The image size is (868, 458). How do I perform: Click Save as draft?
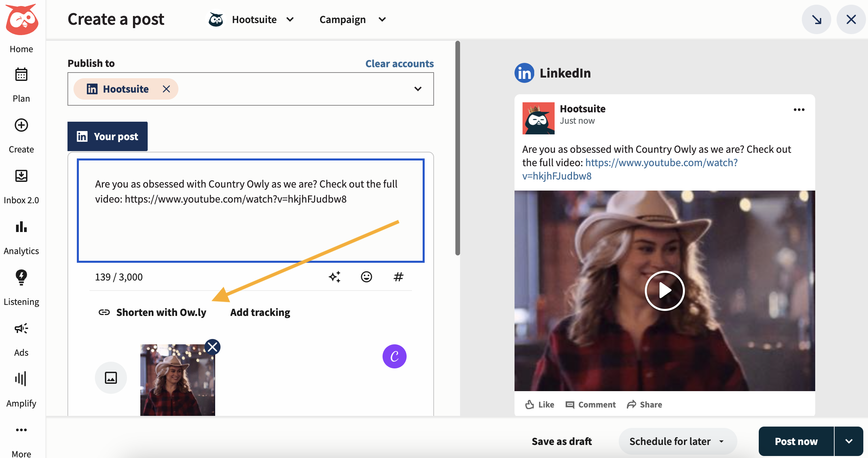(562, 441)
